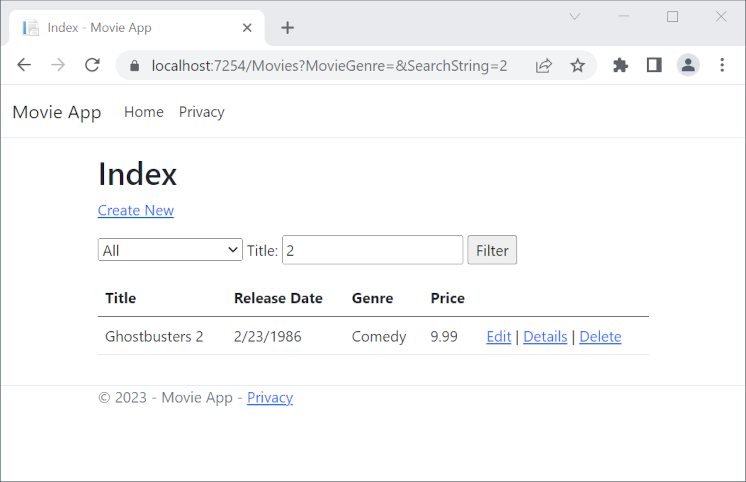
Task: Click the Release Date column header
Action: pos(278,298)
